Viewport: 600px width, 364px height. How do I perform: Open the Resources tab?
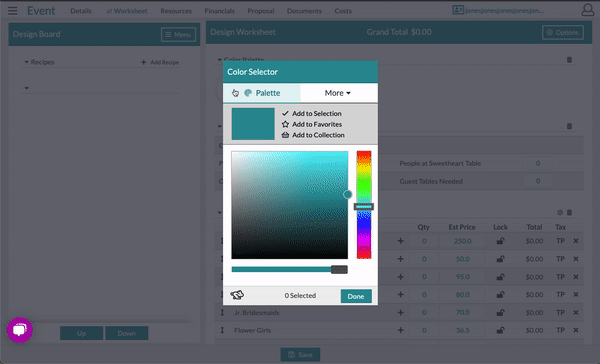(x=176, y=11)
